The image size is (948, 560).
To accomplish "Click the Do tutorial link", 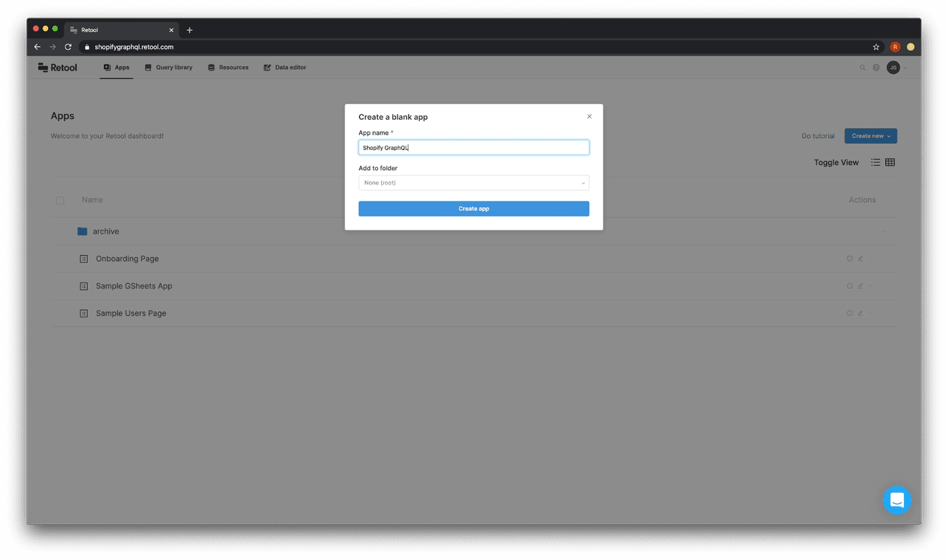I will [818, 136].
